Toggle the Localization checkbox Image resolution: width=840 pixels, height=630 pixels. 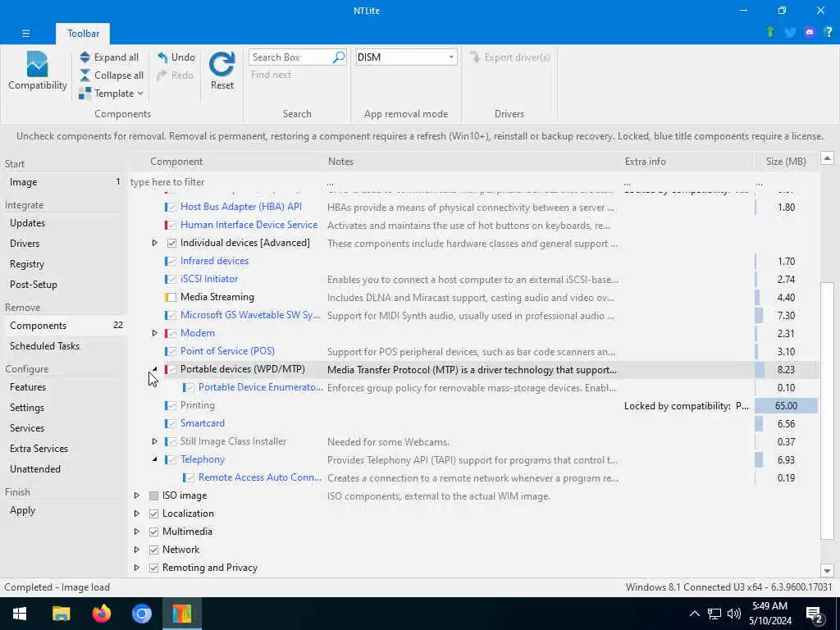coord(153,514)
